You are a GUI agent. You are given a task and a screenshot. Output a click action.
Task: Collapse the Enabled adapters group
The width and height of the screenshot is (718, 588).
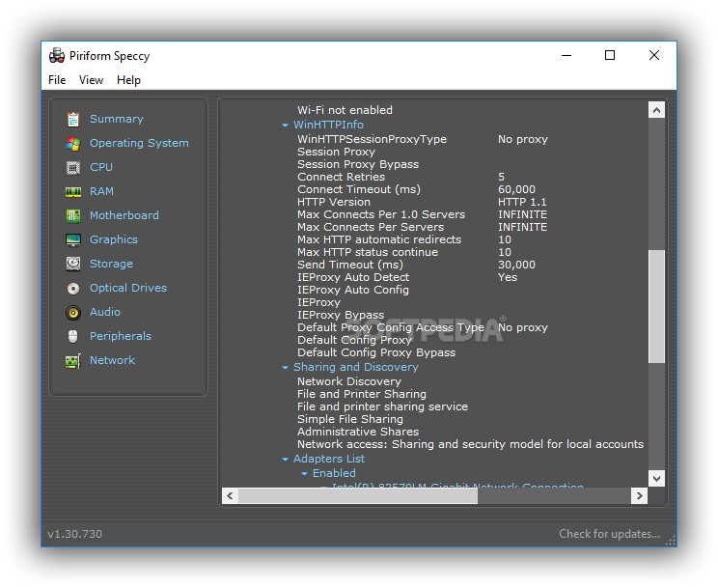(304, 474)
